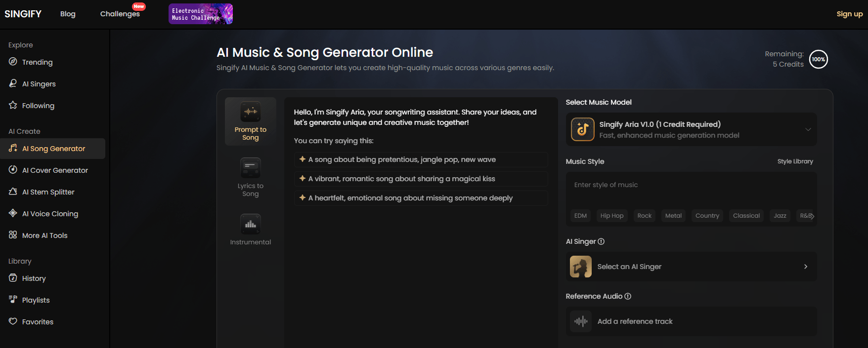Use the 'sharing a magical kiss' suggestion
This screenshot has height=348, width=868.
pyautogui.click(x=421, y=179)
